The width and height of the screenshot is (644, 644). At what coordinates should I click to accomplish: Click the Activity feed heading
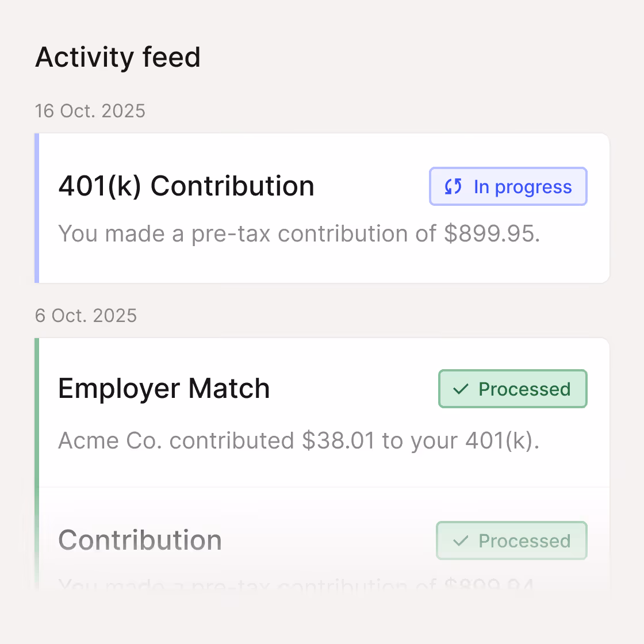click(x=118, y=57)
